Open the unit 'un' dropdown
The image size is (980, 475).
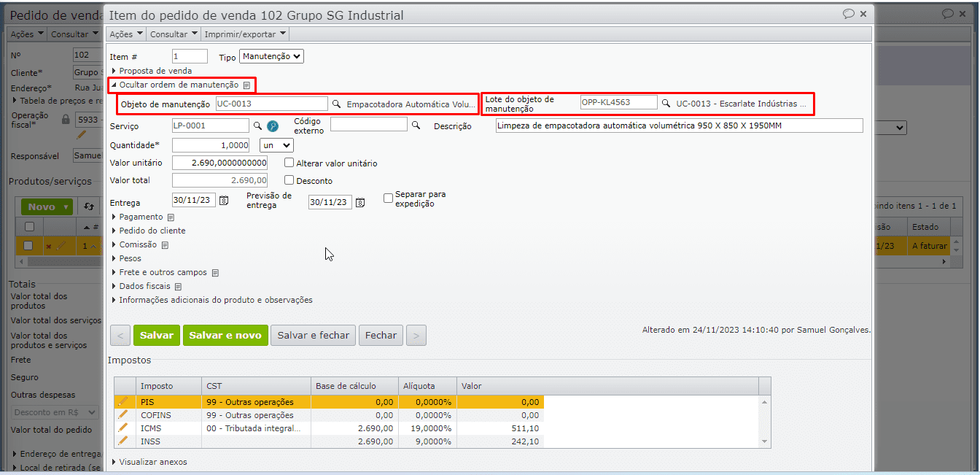[276, 145]
